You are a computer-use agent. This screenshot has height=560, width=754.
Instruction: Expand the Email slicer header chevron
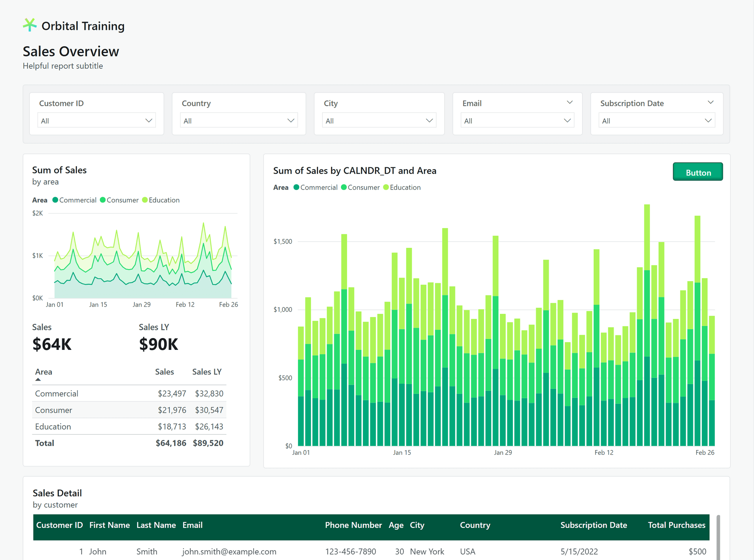tap(570, 102)
